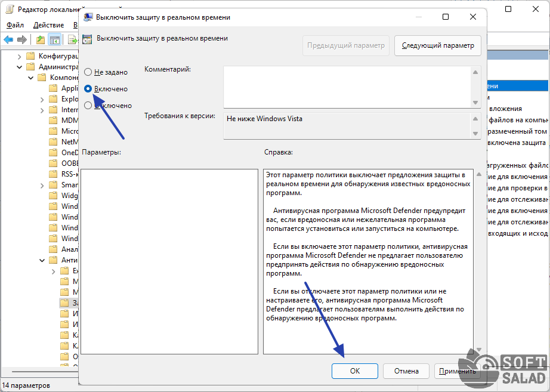
Task: Open the Файл menu
Action: pyautogui.click(x=15, y=25)
